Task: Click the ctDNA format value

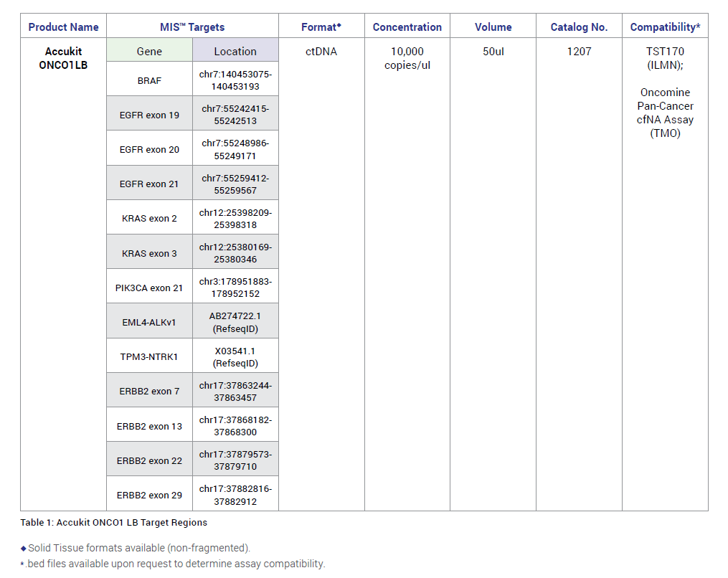Action: [321, 52]
